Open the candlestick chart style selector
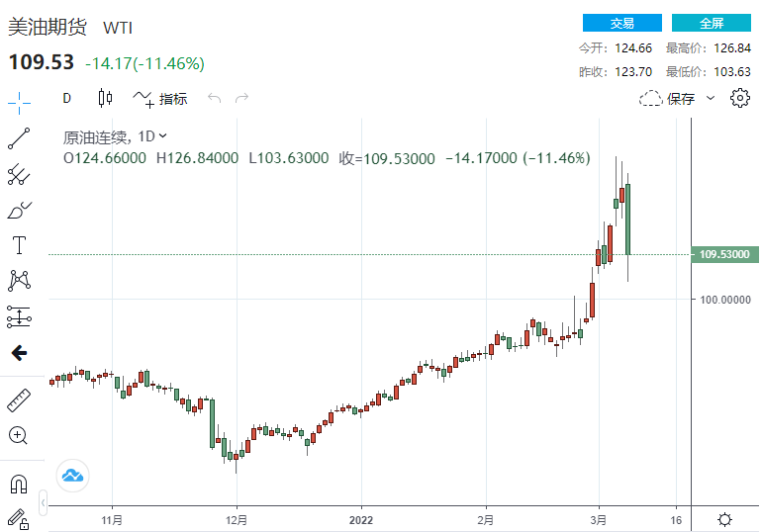Image resolution: width=762 pixels, height=532 pixels. (x=106, y=98)
